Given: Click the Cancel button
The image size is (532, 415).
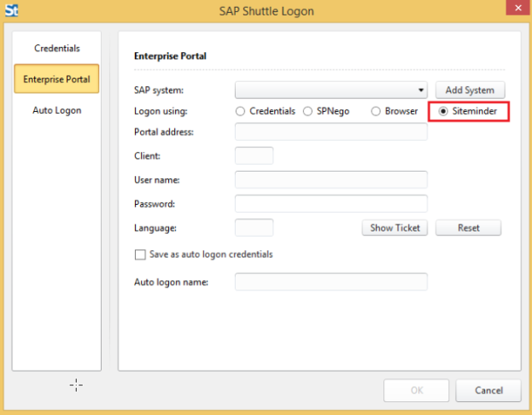Looking at the screenshot, I should coord(488,390).
